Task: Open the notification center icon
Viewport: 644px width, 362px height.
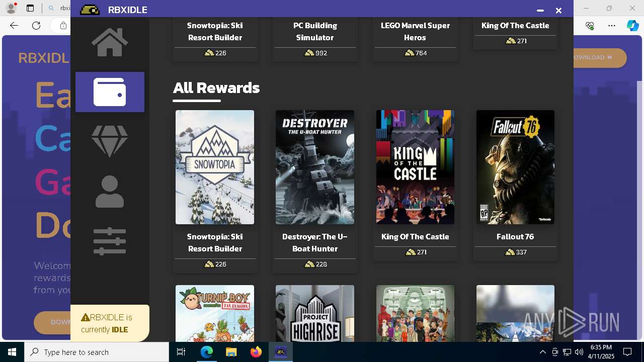Action: pos(627,352)
